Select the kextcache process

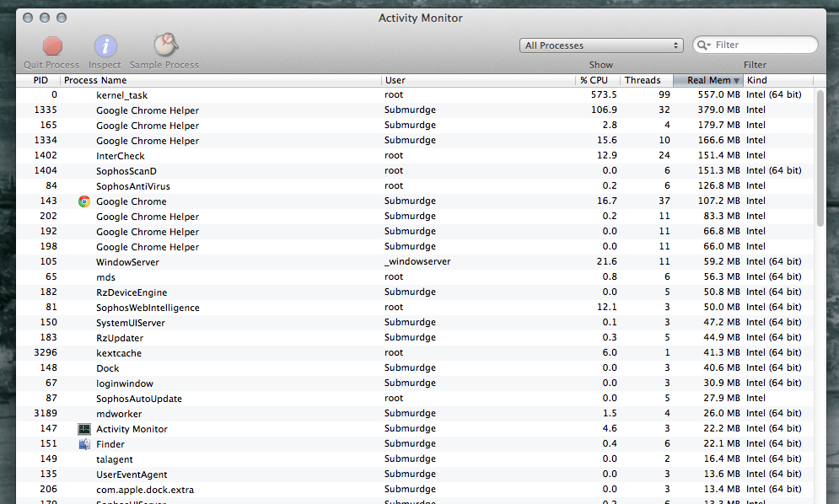click(x=415, y=352)
